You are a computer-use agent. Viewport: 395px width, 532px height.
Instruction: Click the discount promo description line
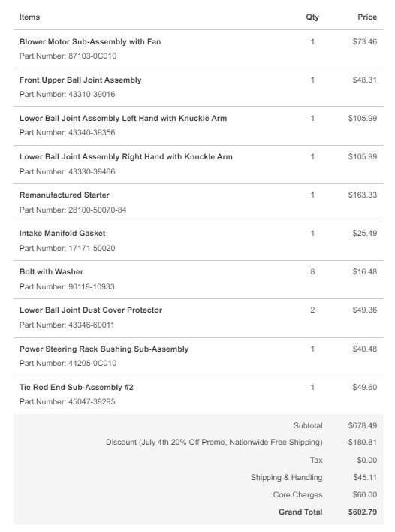(x=214, y=443)
